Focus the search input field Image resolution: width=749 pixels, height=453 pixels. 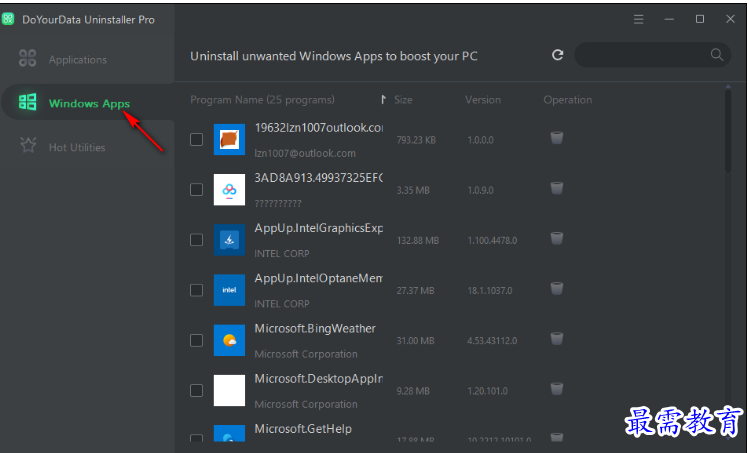(652, 54)
